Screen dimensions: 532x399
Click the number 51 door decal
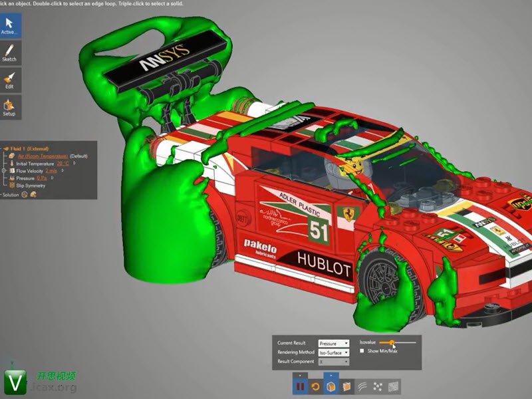pyautogui.click(x=319, y=231)
